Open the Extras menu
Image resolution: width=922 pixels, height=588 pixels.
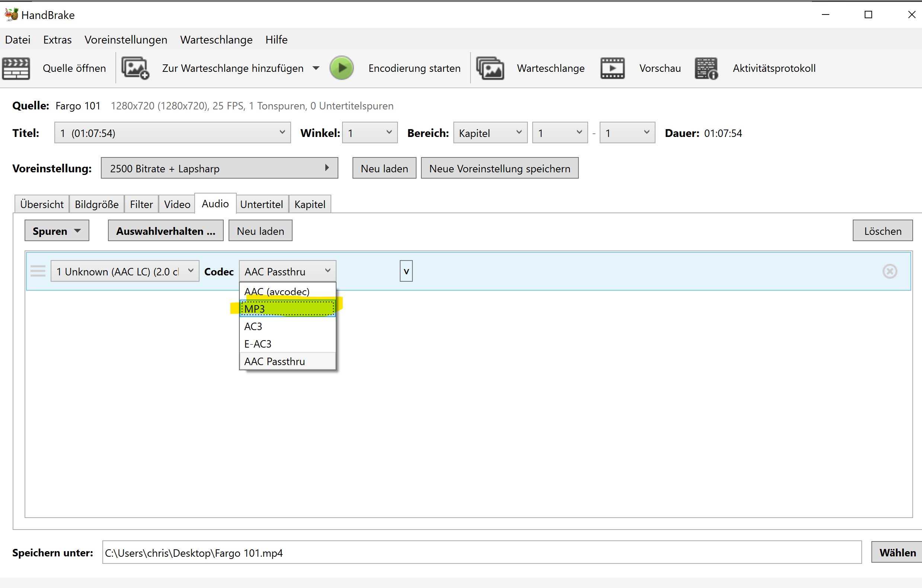pyautogui.click(x=57, y=40)
